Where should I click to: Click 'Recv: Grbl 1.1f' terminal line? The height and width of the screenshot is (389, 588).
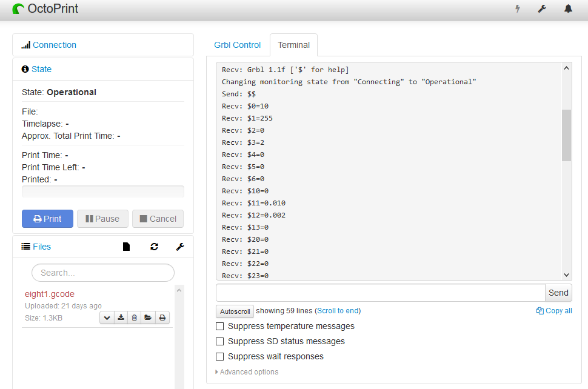286,70
